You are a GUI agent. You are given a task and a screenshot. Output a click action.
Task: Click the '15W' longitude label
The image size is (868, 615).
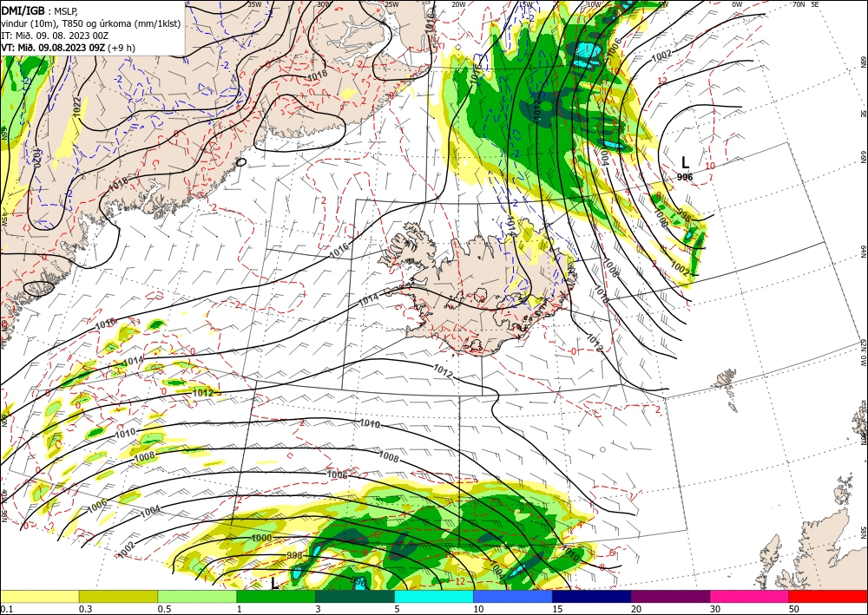pos(526,4)
